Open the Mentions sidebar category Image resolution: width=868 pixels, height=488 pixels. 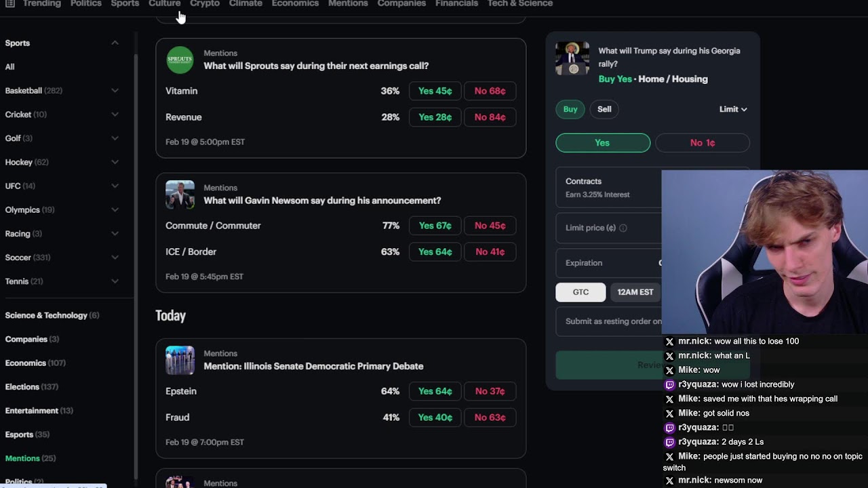tap(22, 458)
